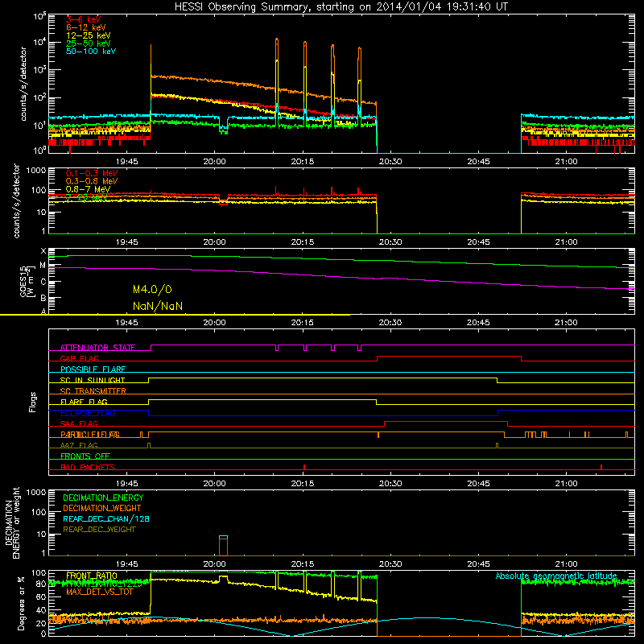The image size is (644, 644).
Task: Click the HESSI Observing Summary plot title
Action: click(x=341, y=7)
